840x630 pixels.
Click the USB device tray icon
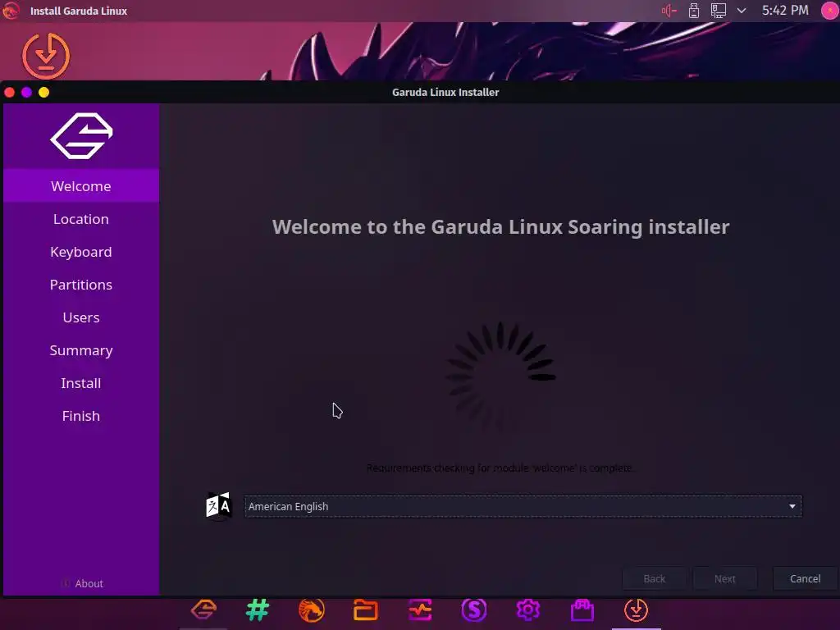click(694, 11)
